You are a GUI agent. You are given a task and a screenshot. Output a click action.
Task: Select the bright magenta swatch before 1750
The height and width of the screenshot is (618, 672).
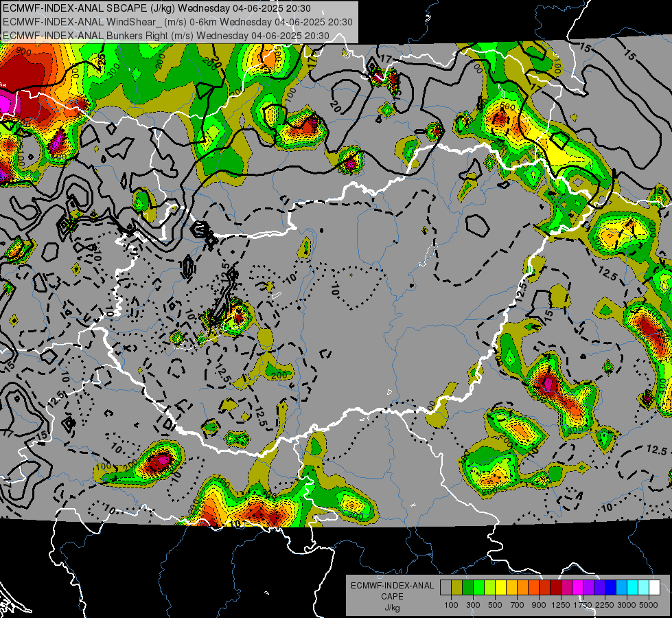[x=578, y=587]
